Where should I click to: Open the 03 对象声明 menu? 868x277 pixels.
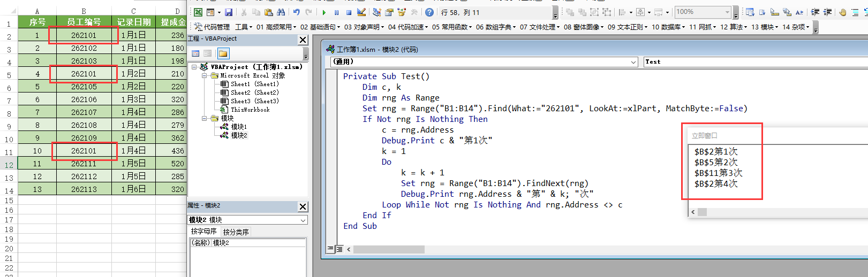coord(364,27)
